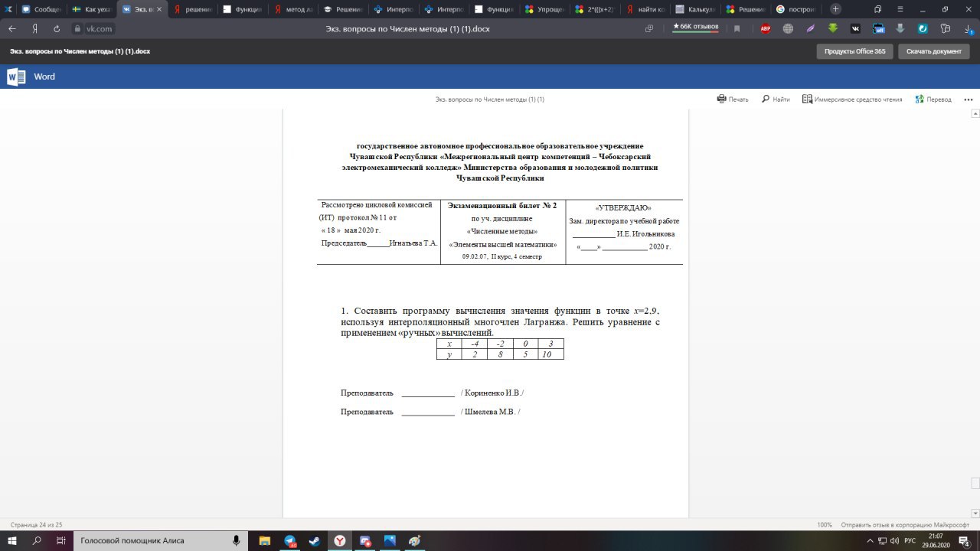Switch to the 2*(((x+2) tab
Screen dimensions: 980x551
[596, 9]
